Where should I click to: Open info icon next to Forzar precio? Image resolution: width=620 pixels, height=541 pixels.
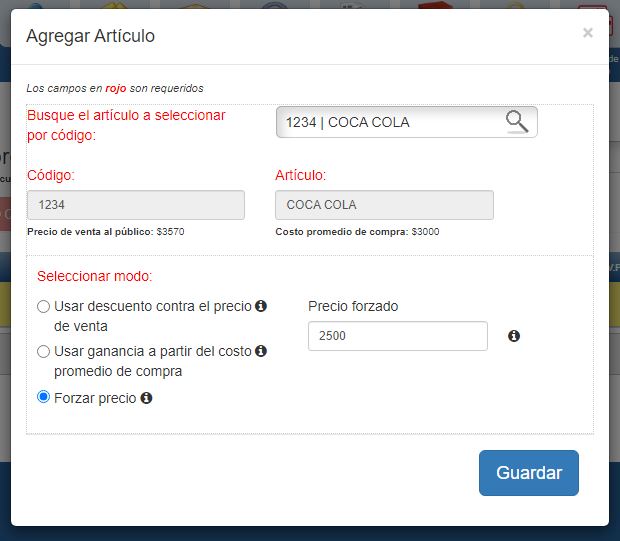click(x=146, y=398)
